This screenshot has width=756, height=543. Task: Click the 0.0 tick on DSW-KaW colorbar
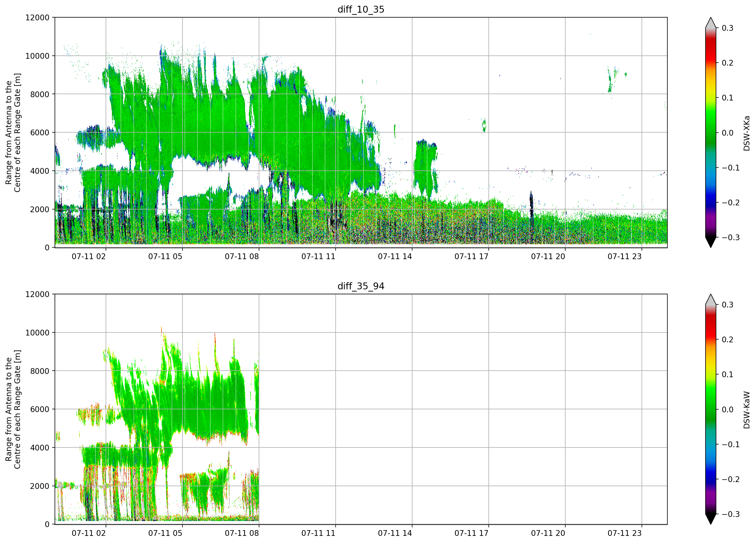(x=728, y=410)
